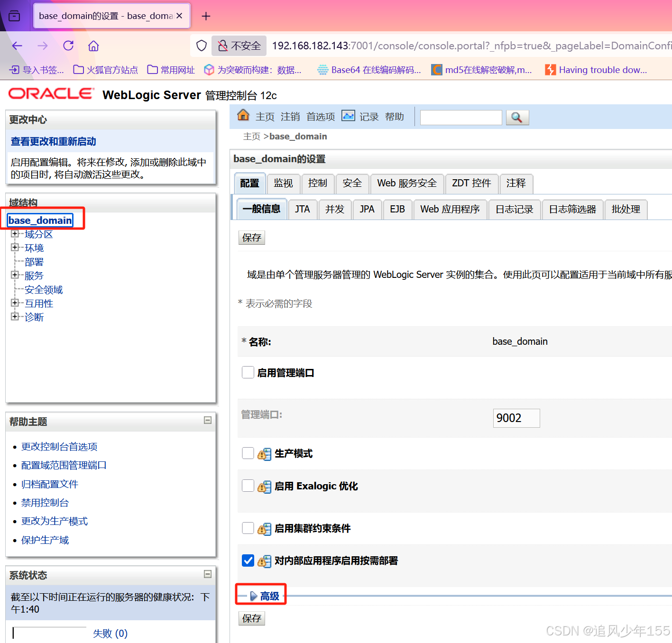
Task: Open the Base64 在线编码解码 bookmark
Action: pyautogui.click(x=369, y=70)
